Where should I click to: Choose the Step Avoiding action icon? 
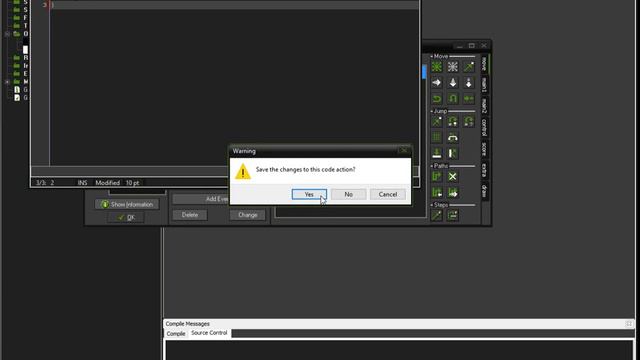coord(453,215)
